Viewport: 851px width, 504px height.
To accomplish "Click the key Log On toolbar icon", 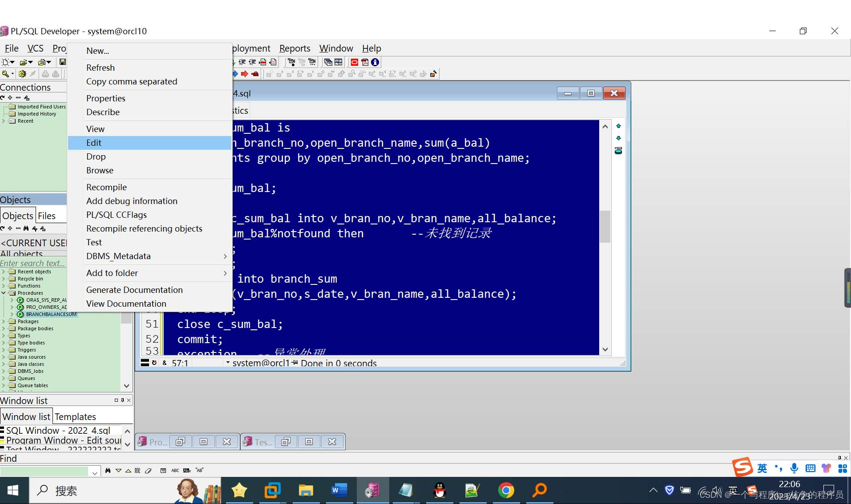I will click(5, 74).
